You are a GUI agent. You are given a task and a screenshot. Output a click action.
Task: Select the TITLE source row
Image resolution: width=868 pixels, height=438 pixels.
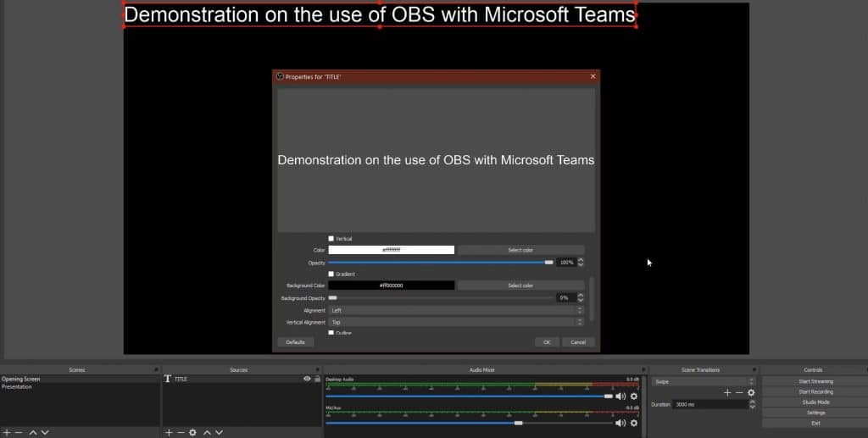[242, 379]
